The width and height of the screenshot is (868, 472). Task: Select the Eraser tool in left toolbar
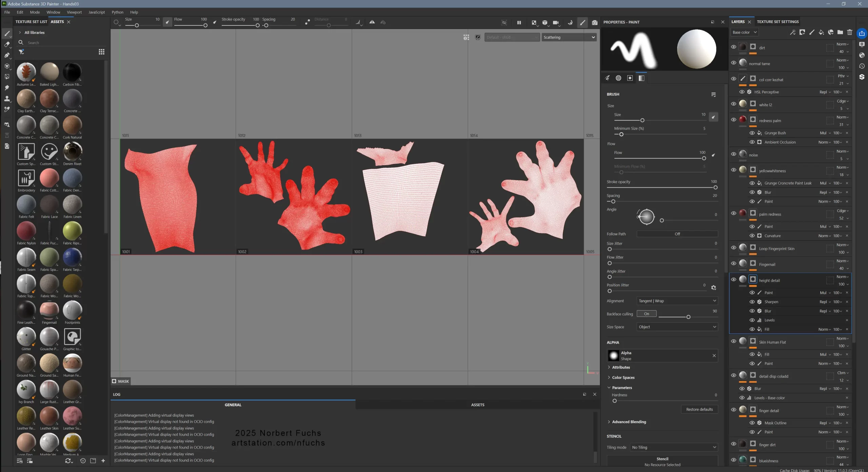7,44
